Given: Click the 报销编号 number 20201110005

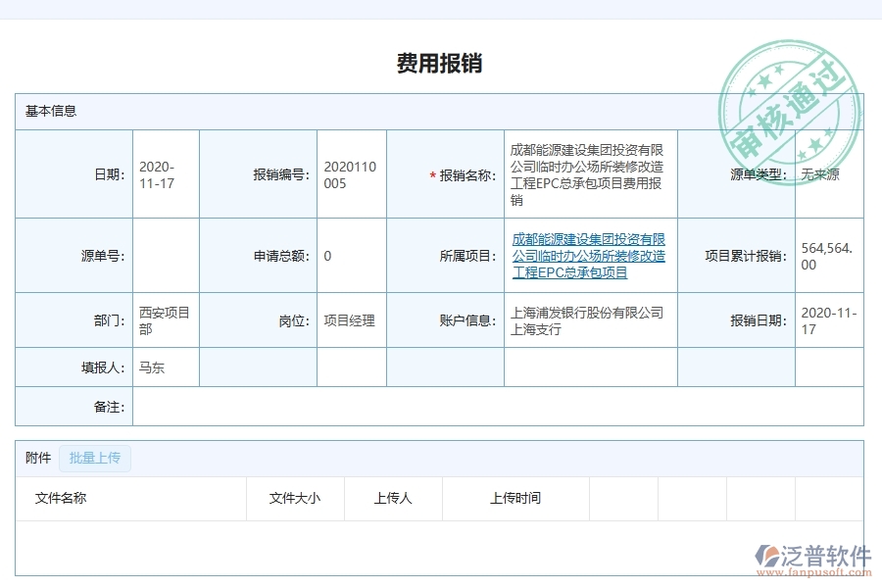Looking at the screenshot, I should pyautogui.click(x=351, y=172).
